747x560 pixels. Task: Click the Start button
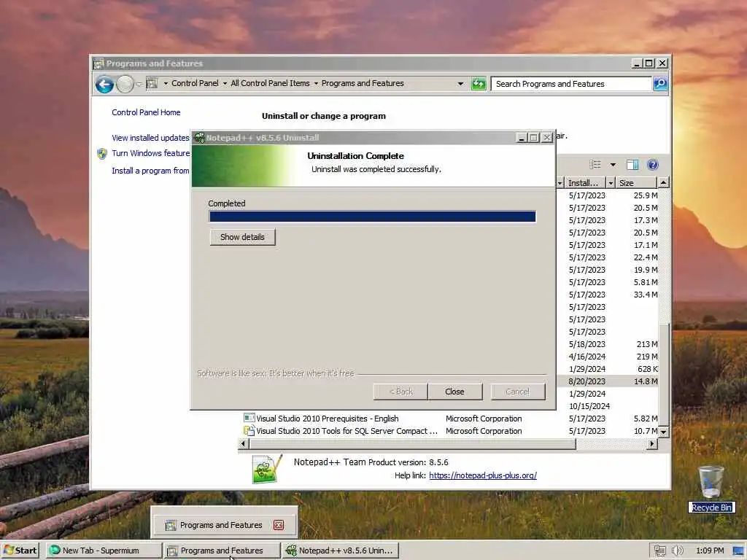pyautogui.click(x=20, y=551)
